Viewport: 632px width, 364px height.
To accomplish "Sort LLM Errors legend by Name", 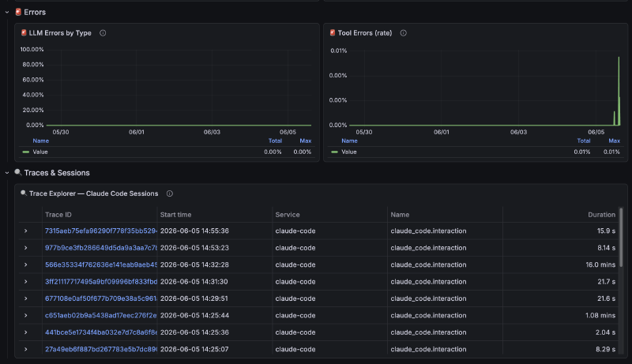I will point(41,141).
